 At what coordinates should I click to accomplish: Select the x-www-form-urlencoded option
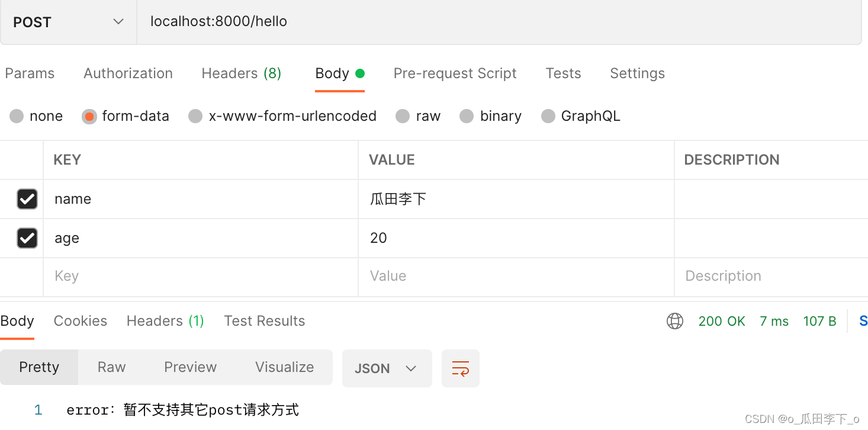click(196, 116)
